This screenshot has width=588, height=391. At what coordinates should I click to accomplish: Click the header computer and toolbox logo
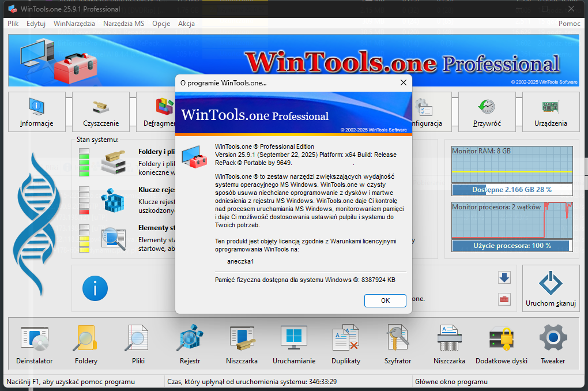coord(58,61)
